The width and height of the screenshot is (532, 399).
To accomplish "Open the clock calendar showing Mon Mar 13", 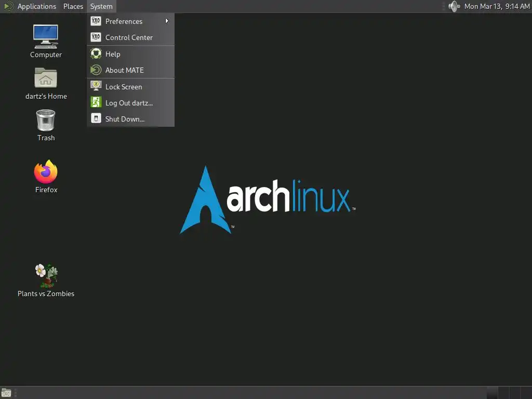I will point(497,6).
